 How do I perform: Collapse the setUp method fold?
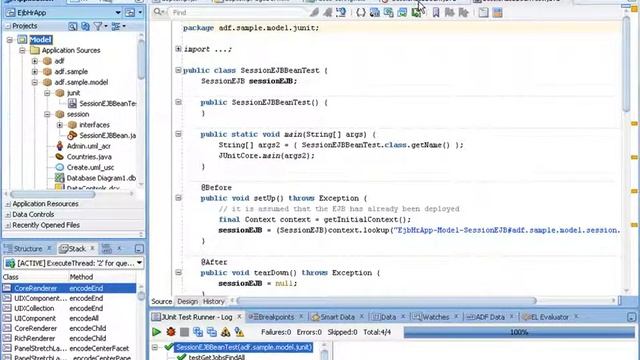click(x=178, y=198)
